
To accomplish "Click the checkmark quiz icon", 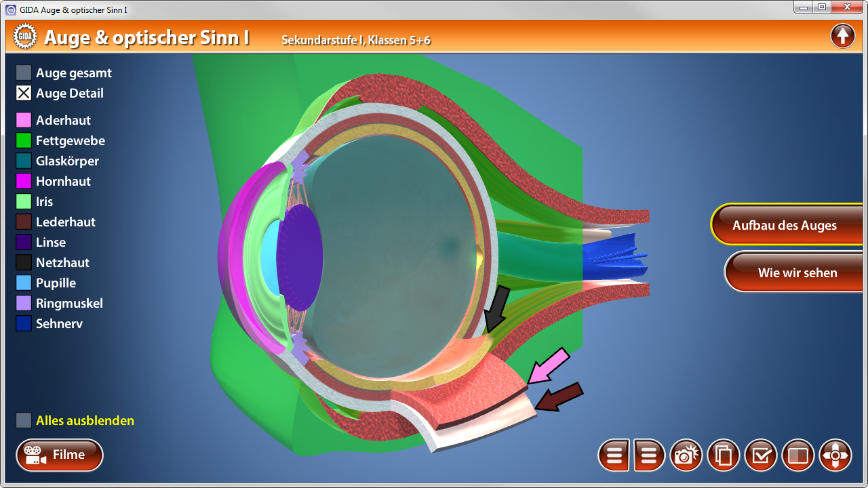I will coord(761,455).
